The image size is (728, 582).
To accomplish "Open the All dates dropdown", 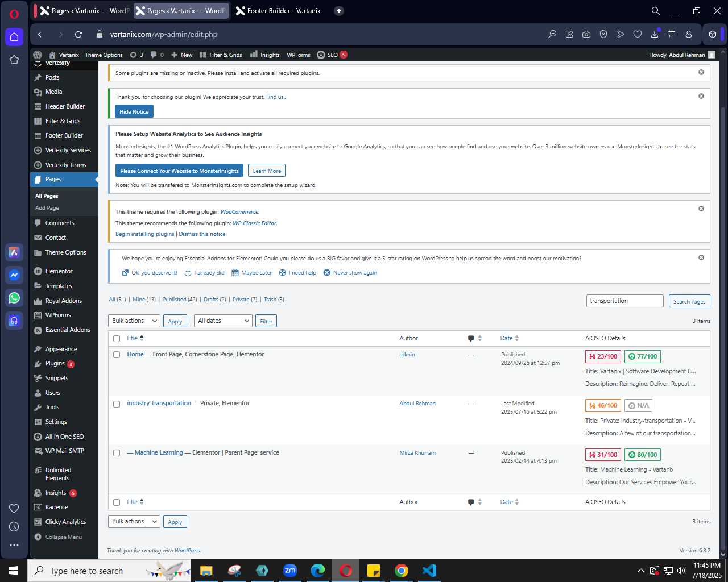I will point(223,321).
